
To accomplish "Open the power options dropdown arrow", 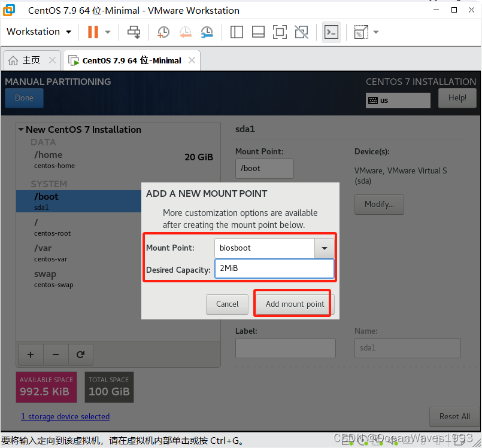I will tap(108, 32).
